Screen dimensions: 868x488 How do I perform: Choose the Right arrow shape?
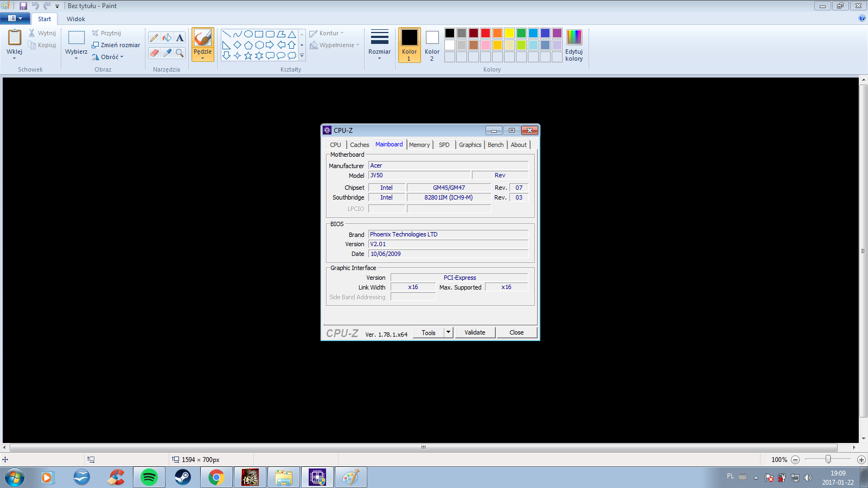(270, 45)
